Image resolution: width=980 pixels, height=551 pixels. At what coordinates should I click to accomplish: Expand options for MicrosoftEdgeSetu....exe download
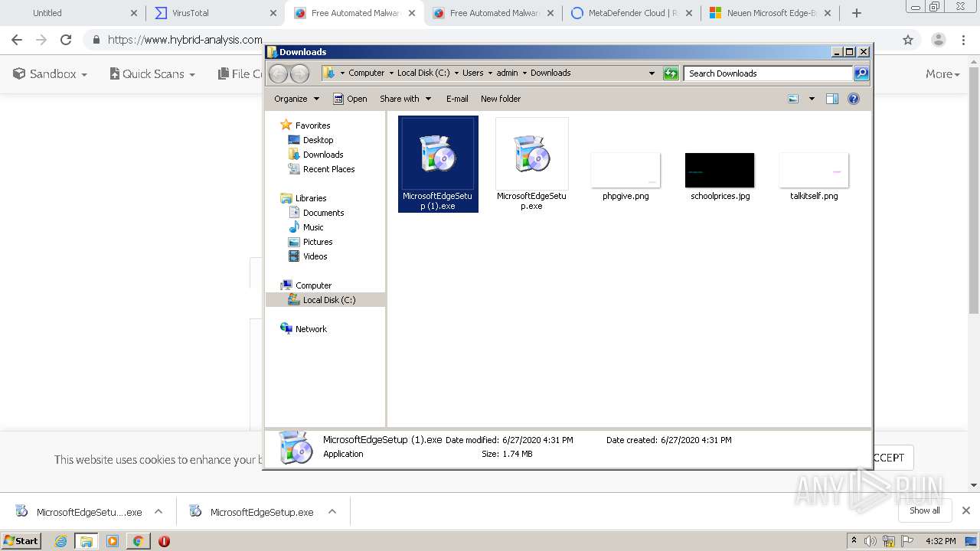pyautogui.click(x=158, y=511)
